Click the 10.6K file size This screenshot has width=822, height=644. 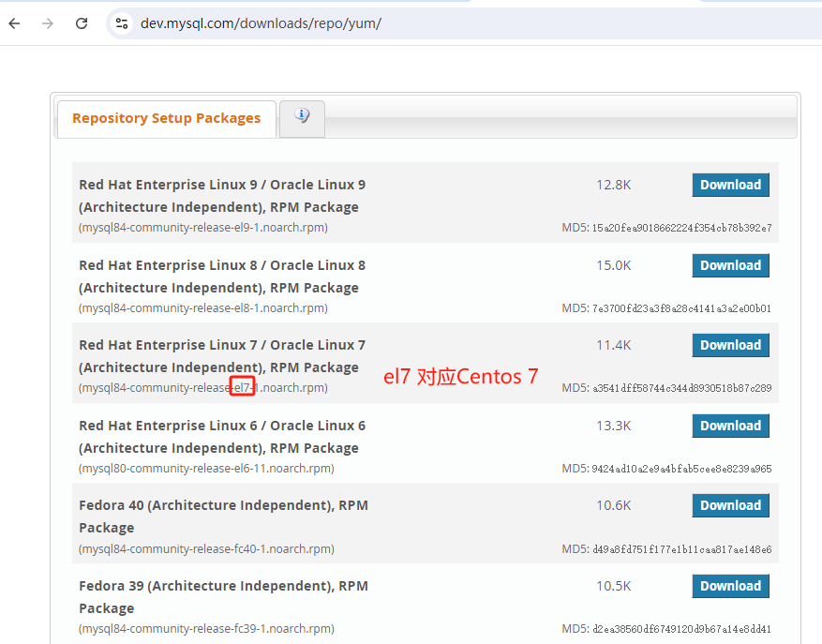click(x=613, y=505)
